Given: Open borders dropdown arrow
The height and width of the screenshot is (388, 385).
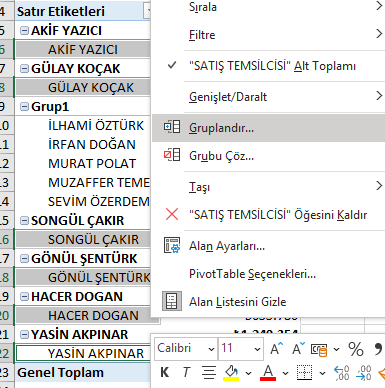Looking at the screenshot, I should [322, 373].
